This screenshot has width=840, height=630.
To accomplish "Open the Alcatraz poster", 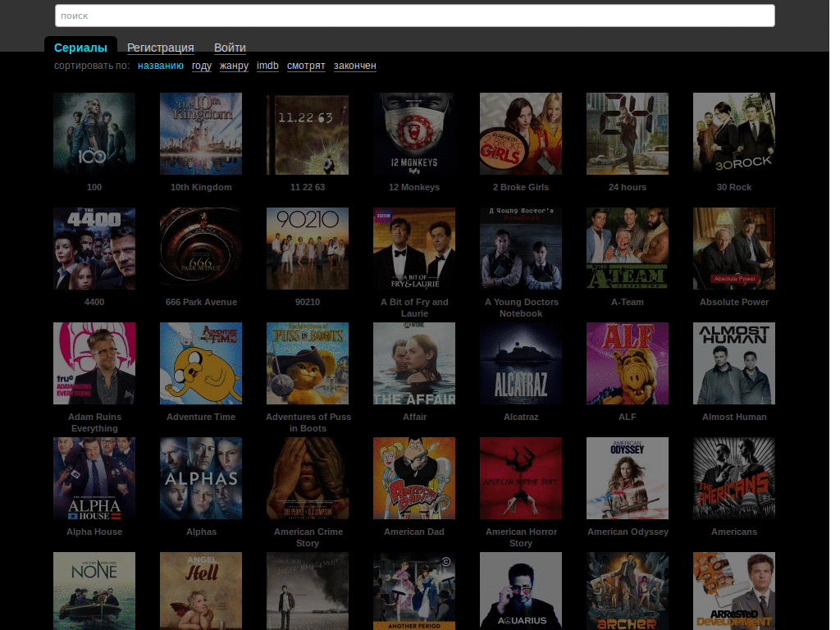I will coord(521,363).
